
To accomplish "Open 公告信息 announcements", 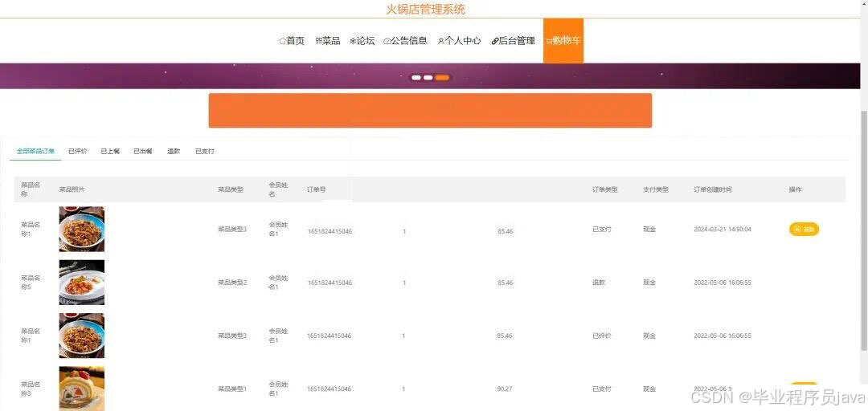I will [405, 41].
